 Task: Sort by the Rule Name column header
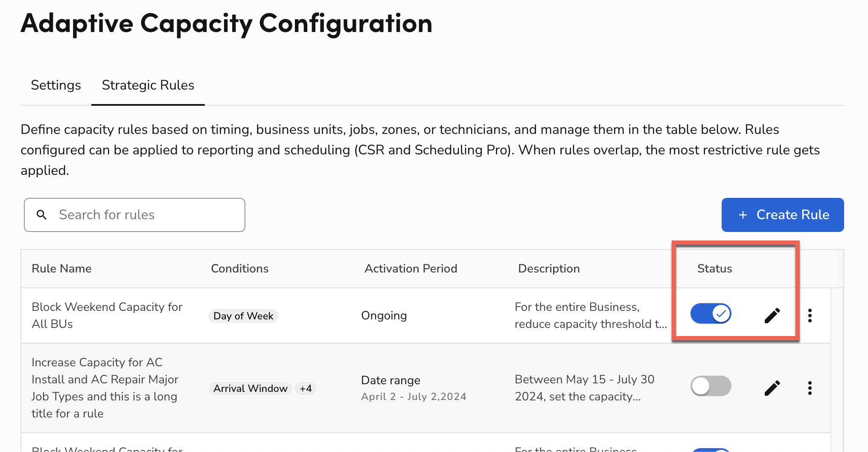pos(61,268)
